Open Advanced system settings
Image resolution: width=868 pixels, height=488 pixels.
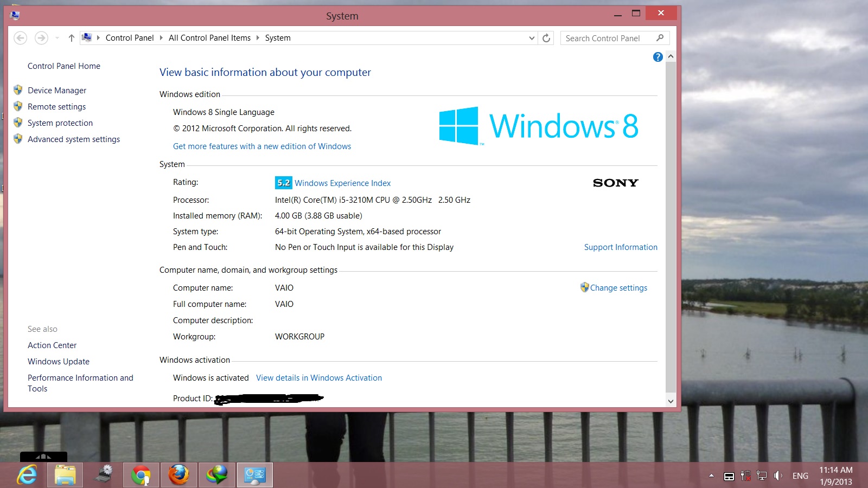74,139
